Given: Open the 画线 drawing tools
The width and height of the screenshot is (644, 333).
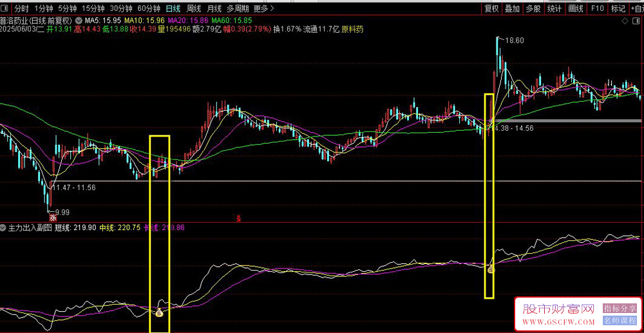Looking at the screenshot, I should coord(576,8).
